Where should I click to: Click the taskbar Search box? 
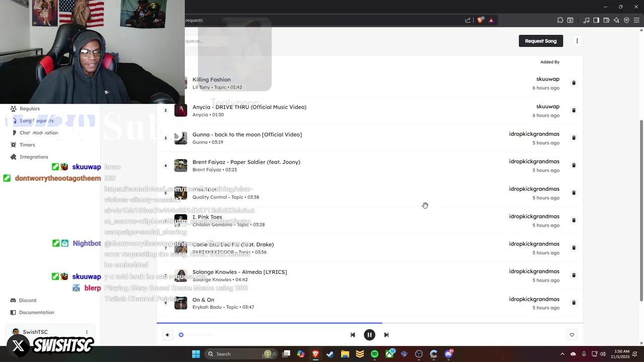[x=242, y=354]
